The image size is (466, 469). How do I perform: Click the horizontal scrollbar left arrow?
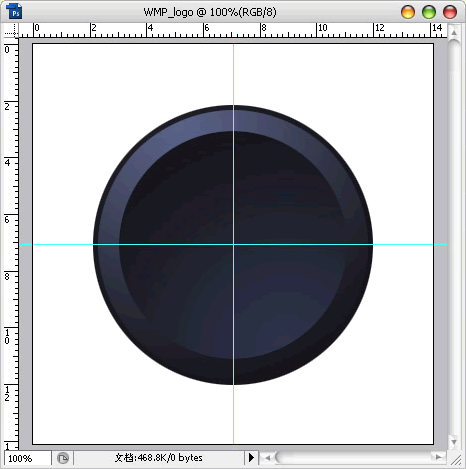[x=267, y=458]
